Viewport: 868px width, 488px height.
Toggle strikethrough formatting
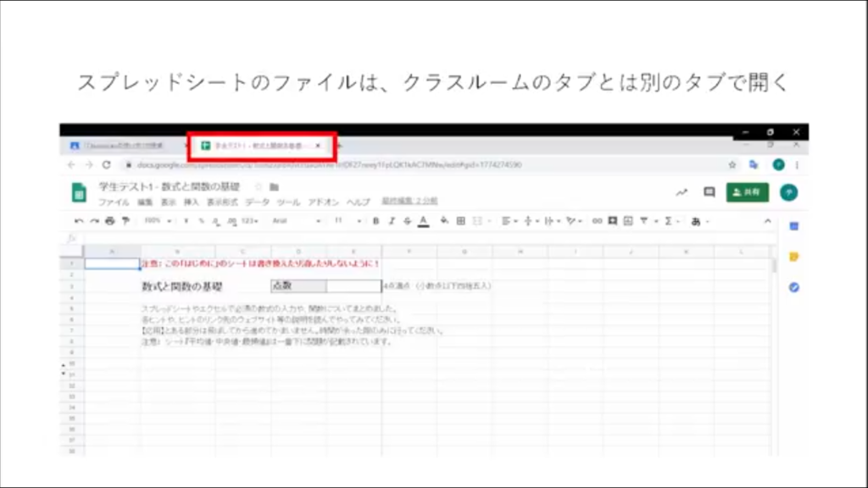tap(408, 221)
